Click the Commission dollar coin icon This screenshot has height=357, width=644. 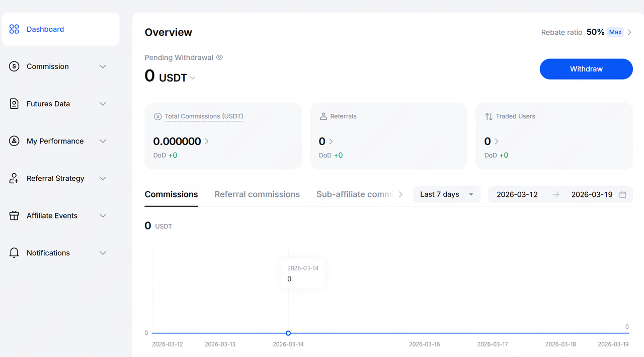tap(14, 66)
